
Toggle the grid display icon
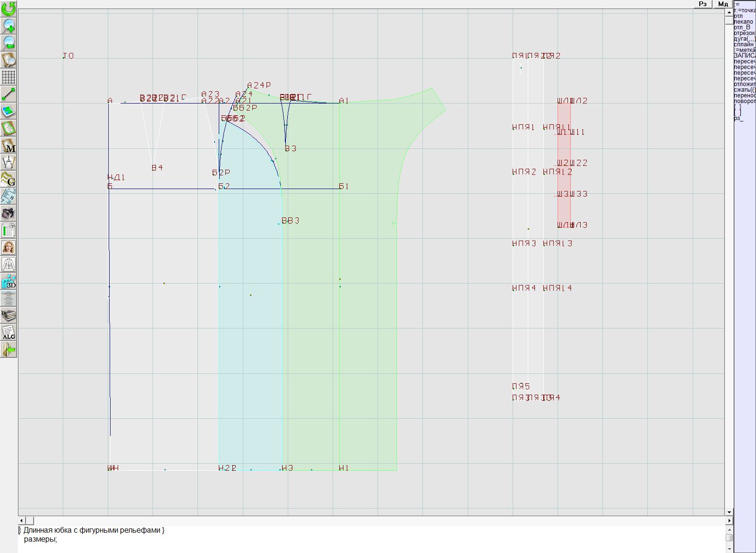[9, 77]
